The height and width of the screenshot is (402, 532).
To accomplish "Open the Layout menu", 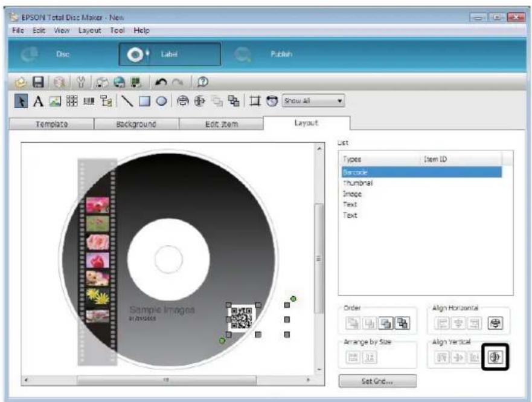I will pyautogui.click(x=89, y=31).
